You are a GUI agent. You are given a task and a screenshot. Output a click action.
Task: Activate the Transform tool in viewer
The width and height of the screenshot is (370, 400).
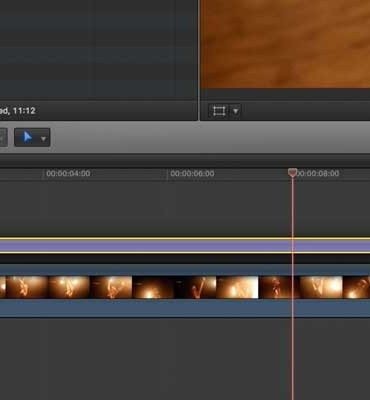219,111
